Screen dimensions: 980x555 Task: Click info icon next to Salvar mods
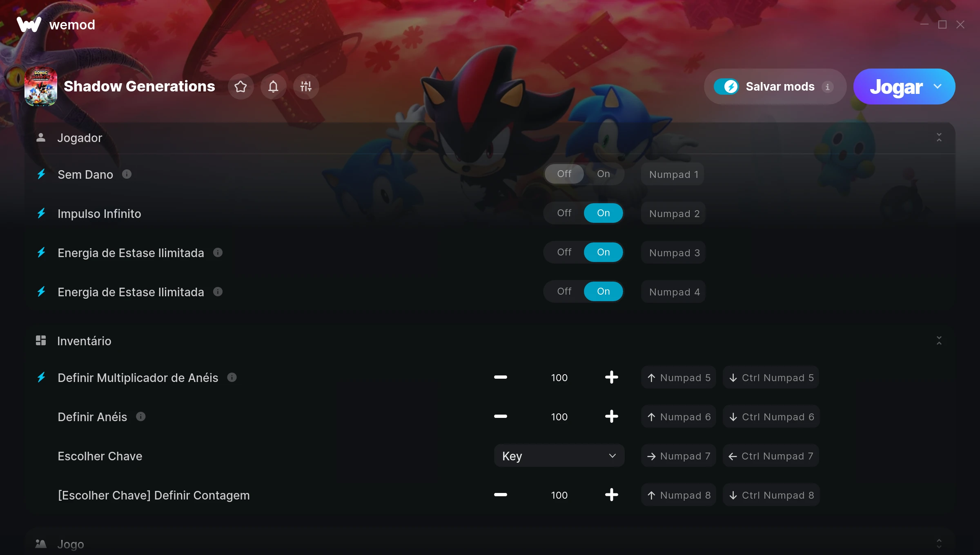pos(828,87)
